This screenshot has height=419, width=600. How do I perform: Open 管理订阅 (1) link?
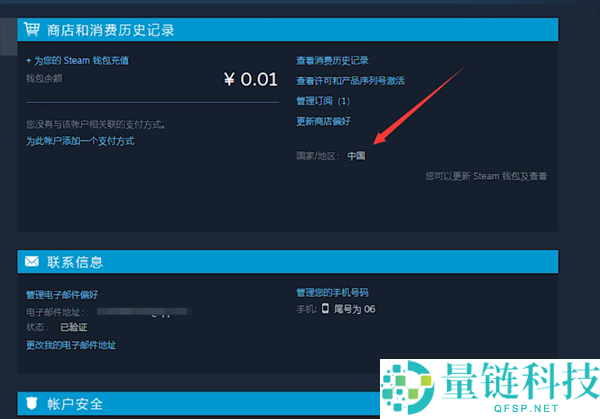click(x=323, y=101)
